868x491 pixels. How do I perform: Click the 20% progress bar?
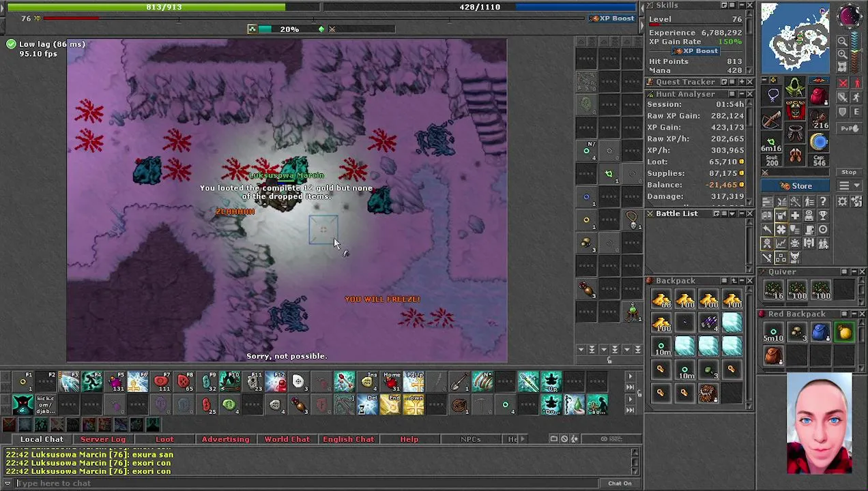[x=289, y=29]
